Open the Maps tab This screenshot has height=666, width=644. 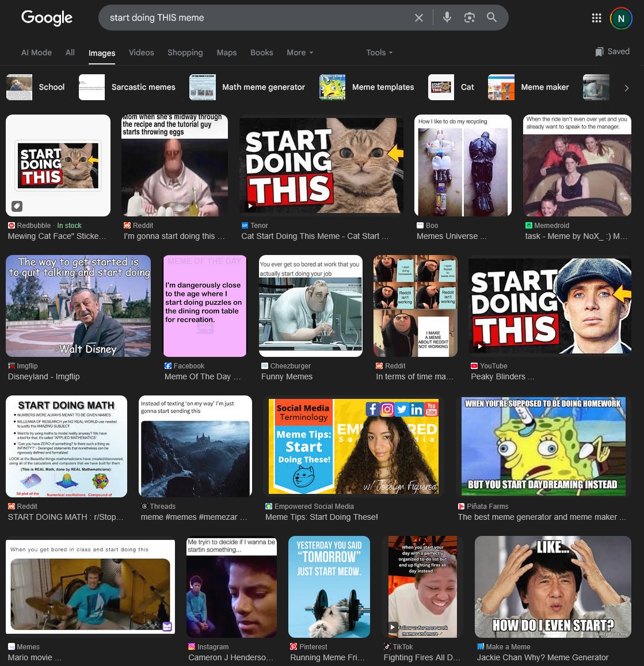pyautogui.click(x=227, y=52)
